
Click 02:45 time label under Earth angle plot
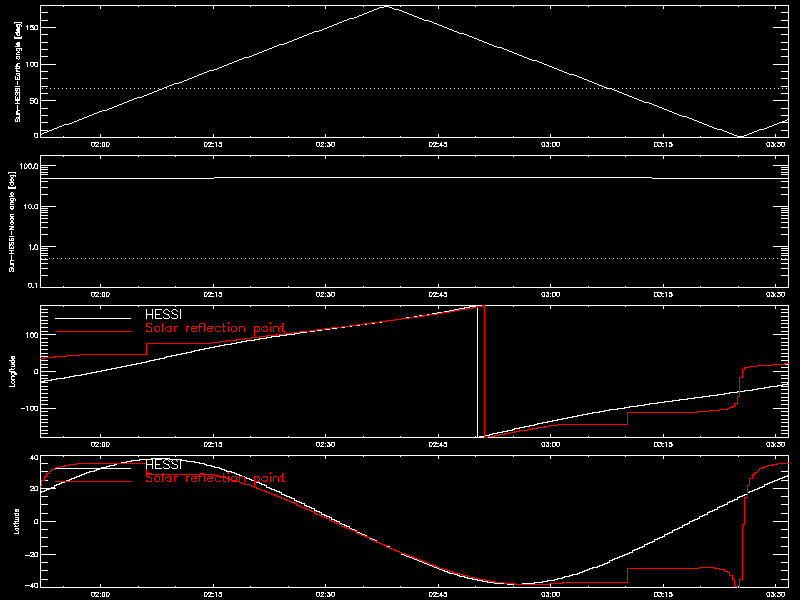[x=438, y=144]
